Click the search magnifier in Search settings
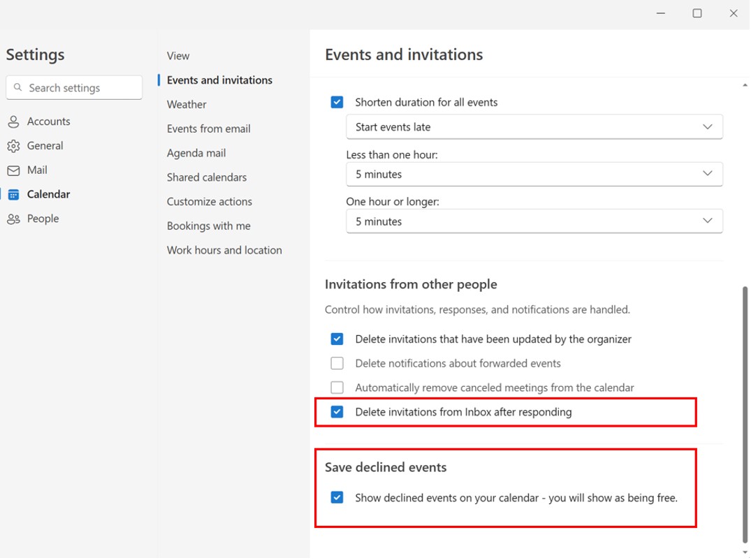 (18, 87)
